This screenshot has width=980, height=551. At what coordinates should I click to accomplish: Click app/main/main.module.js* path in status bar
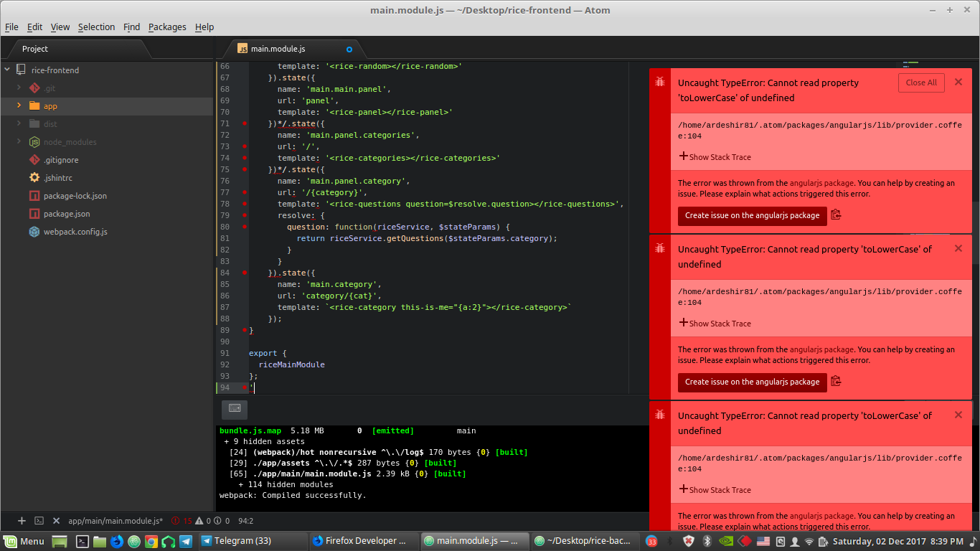pyautogui.click(x=116, y=521)
